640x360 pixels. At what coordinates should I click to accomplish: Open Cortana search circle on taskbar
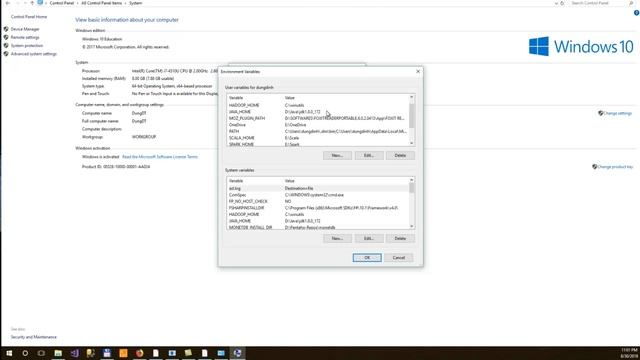(x=25, y=353)
